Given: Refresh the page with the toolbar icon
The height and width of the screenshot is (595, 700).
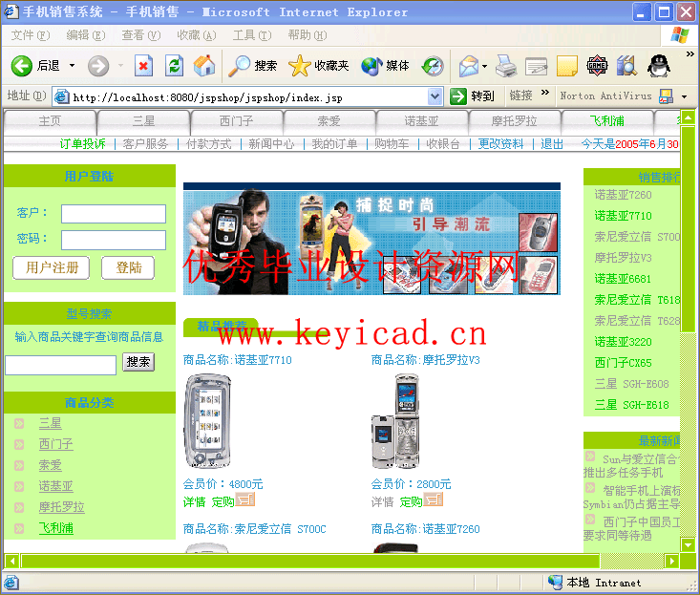Looking at the screenshot, I should [x=174, y=66].
